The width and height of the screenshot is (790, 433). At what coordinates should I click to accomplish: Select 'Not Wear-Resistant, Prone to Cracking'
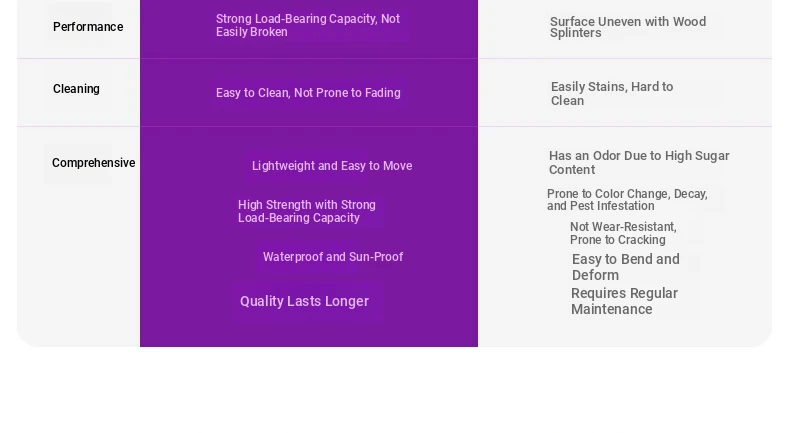coord(623,233)
